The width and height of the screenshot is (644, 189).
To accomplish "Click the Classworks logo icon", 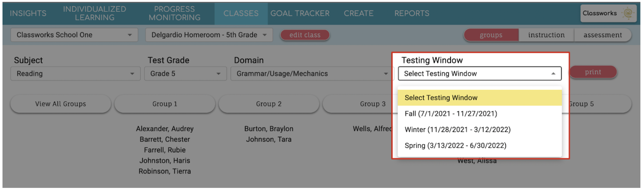I will (627, 13).
